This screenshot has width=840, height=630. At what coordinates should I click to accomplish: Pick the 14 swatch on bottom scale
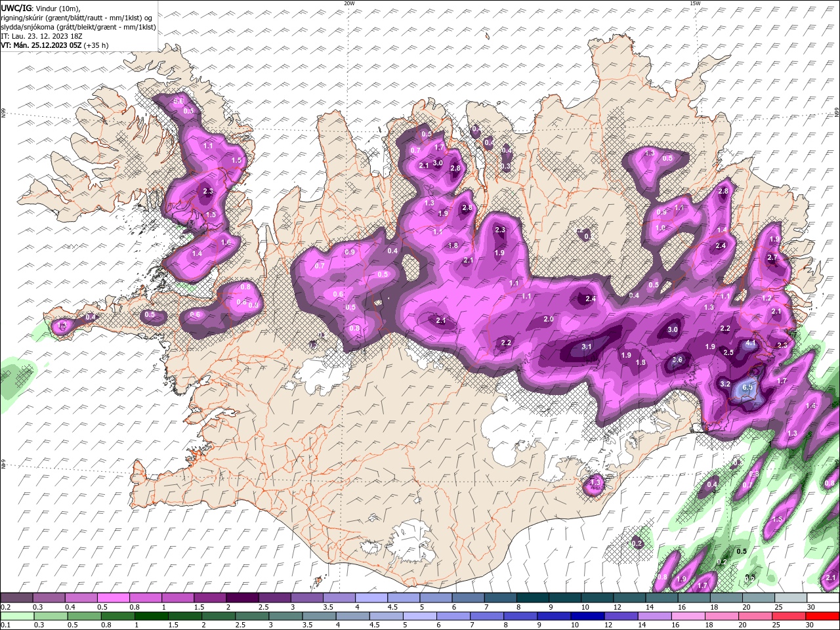(654, 616)
